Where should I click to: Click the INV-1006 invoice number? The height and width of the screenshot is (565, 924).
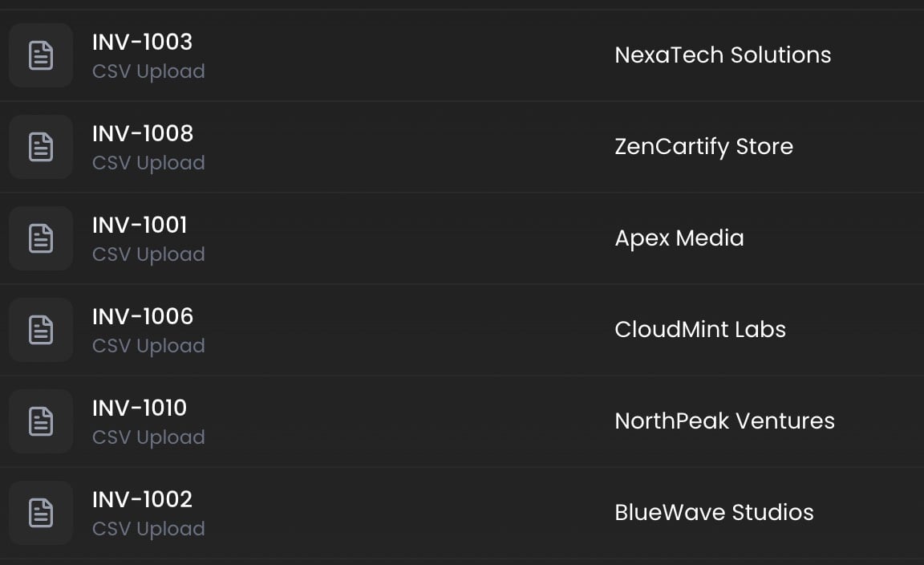143,316
